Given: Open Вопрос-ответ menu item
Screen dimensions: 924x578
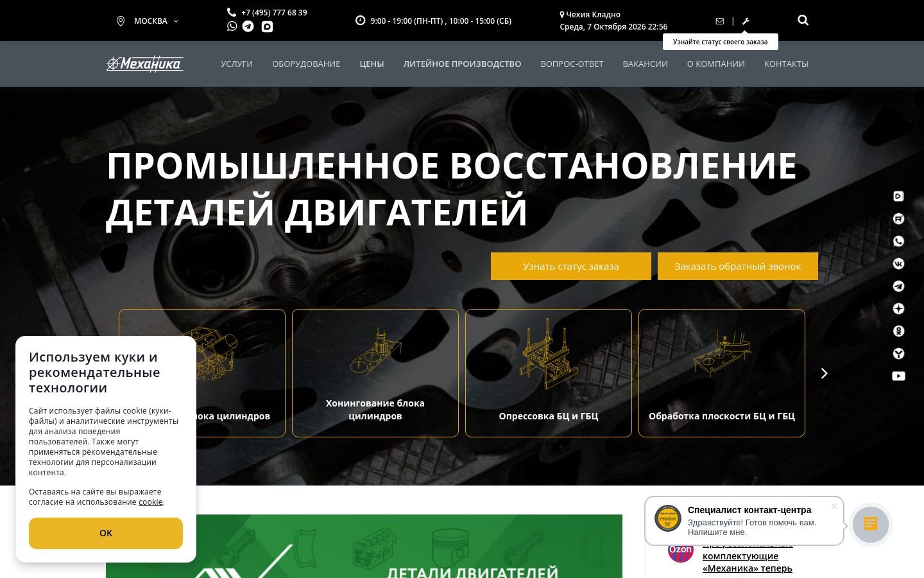Looking at the screenshot, I should 572,64.
